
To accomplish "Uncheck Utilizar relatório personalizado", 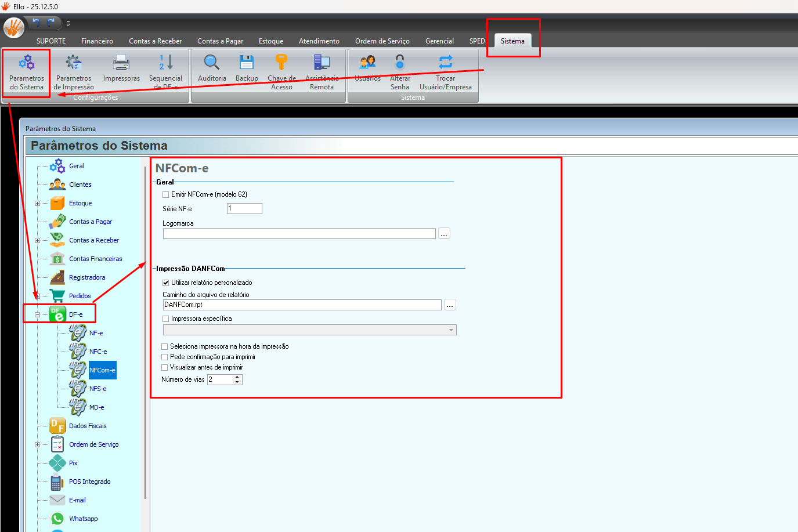I will click(x=166, y=283).
